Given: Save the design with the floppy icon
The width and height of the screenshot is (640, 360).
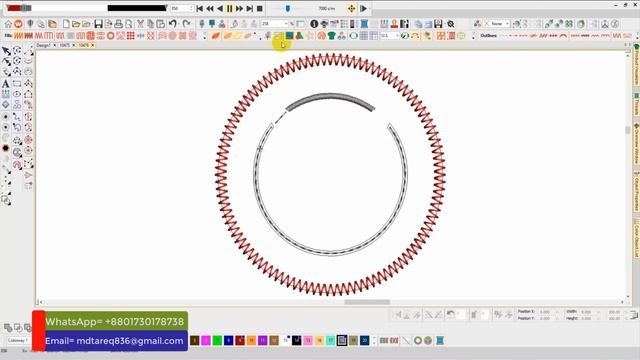Looking at the screenshot, I should tap(98, 24).
